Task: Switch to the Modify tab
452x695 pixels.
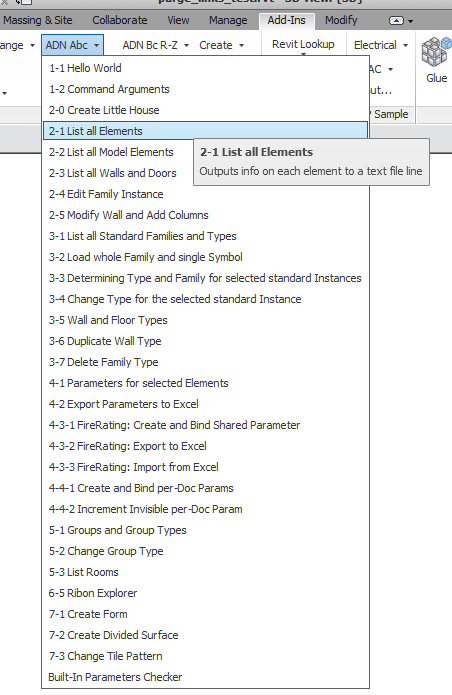Action: pyautogui.click(x=341, y=20)
